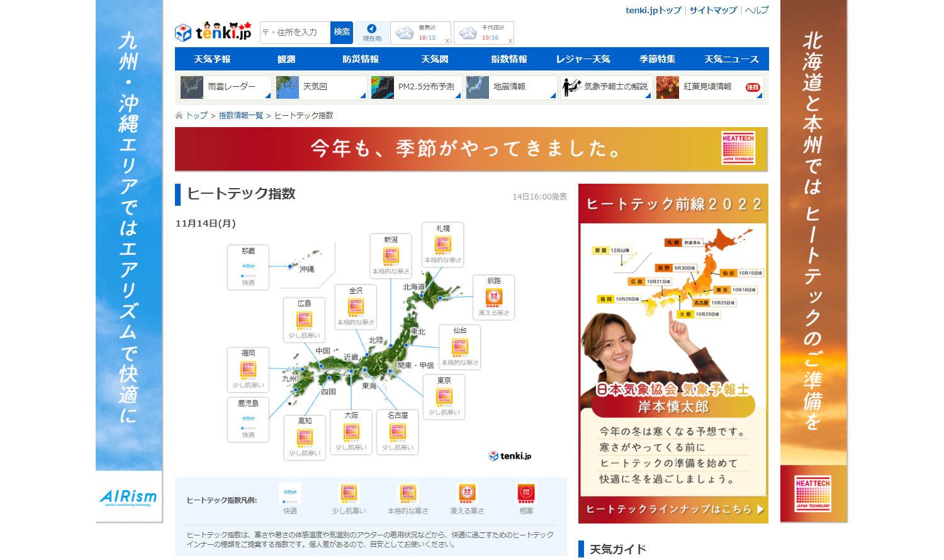
Task: Open the 観測 menu
Action: 286,59
